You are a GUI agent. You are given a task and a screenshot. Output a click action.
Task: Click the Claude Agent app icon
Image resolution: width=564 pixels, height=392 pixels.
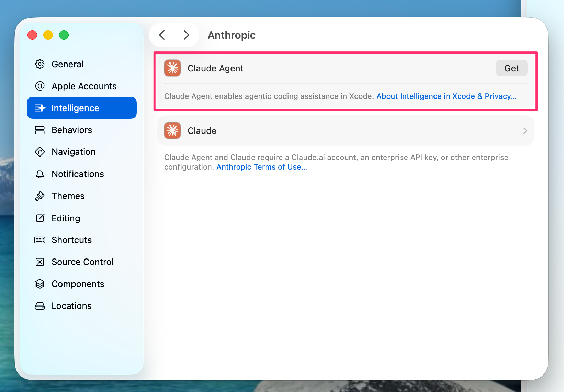point(172,68)
